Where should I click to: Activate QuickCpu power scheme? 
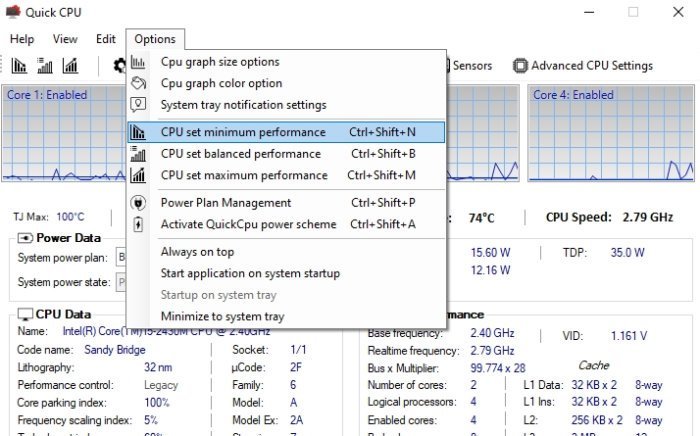[286, 224]
